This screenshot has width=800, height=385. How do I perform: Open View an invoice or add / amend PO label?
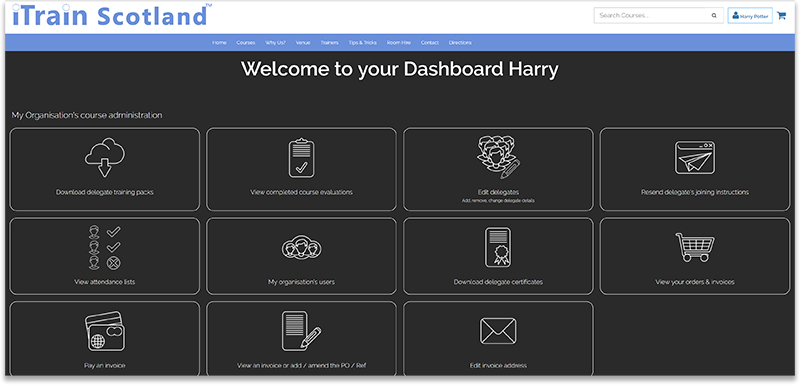[302, 366]
